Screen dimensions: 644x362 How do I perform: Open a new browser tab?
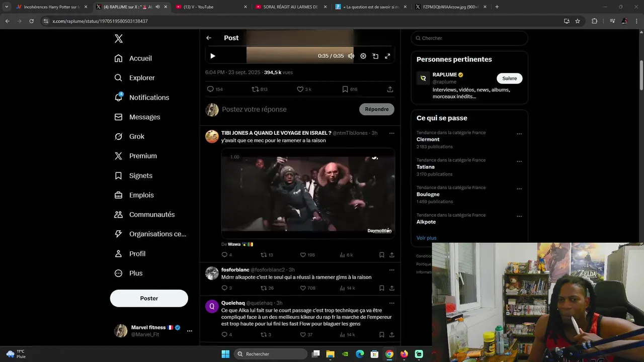click(497, 7)
